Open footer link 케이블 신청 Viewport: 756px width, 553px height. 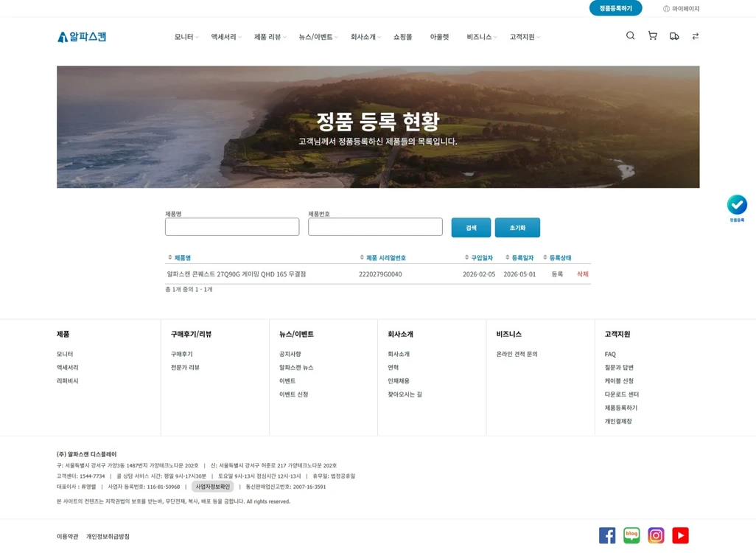tap(619, 381)
